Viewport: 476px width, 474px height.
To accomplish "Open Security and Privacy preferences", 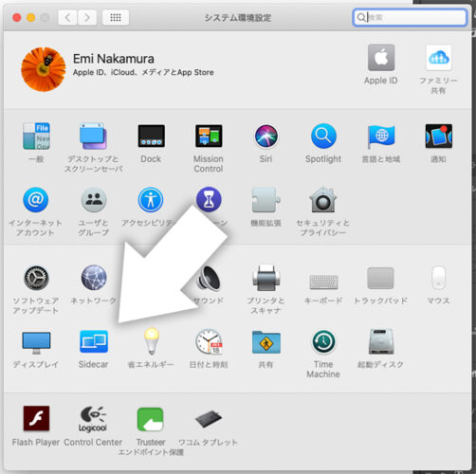I will tap(323, 200).
